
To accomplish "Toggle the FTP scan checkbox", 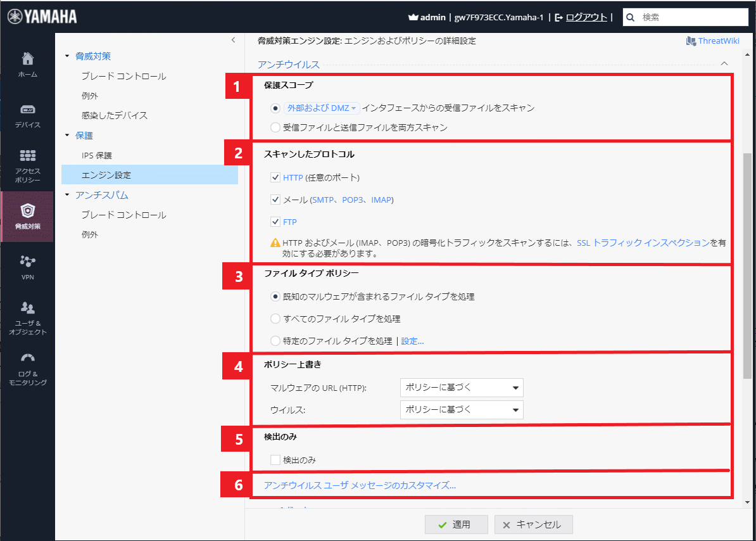I will (275, 222).
